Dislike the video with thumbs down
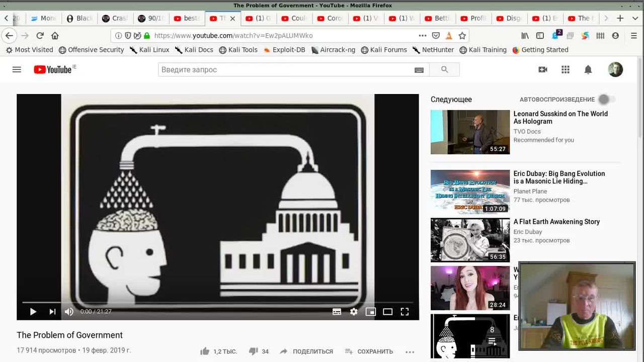This screenshot has width=644, height=362. [x=254, y=351]
